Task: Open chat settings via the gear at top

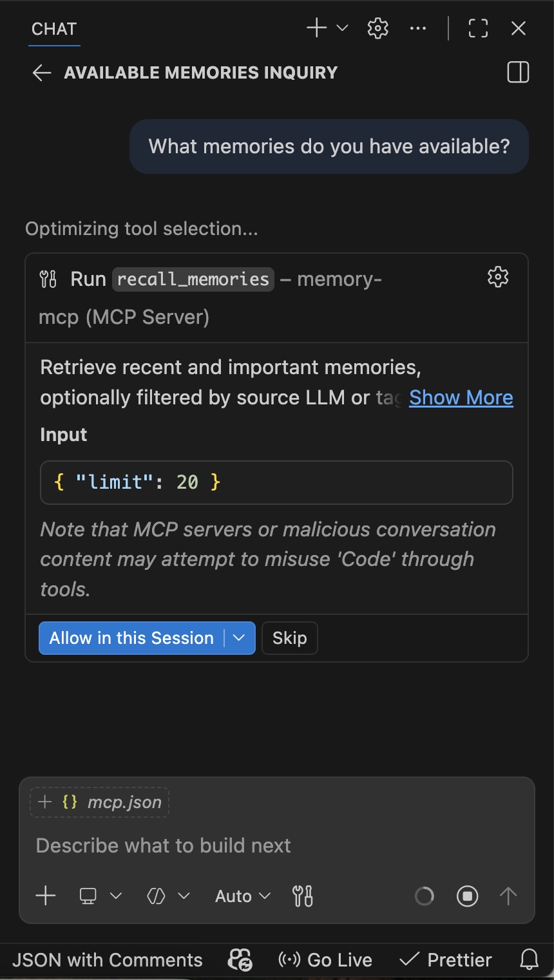Action: click(x=377, y=28)
